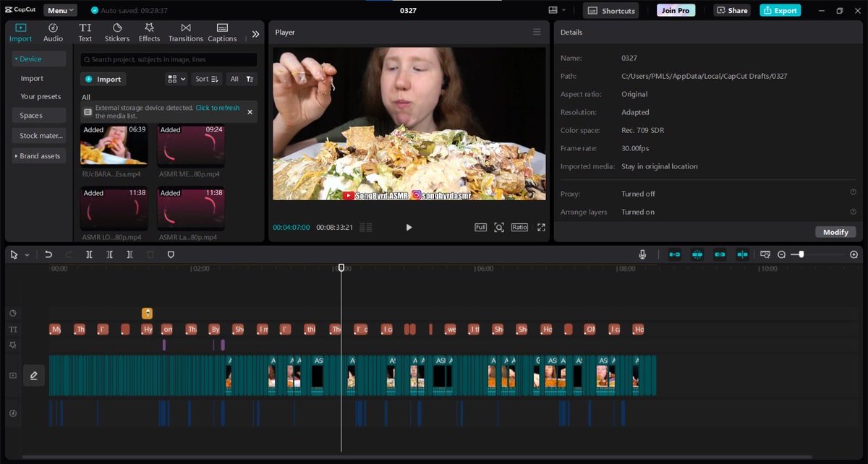Open the All filter dropdown
Image resolution: width=868 pixels, height=464 pixels.
[x=242, y=79]
